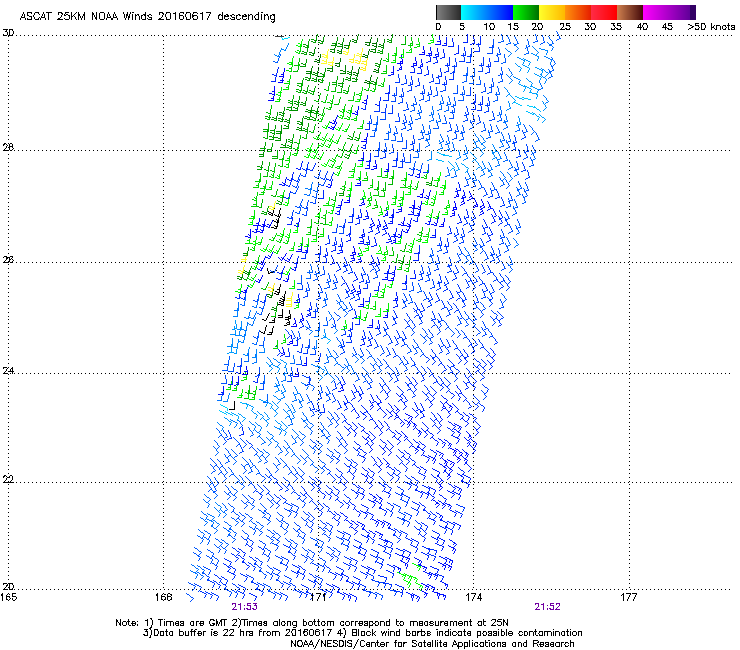Click the "15" legend scale label
This screenshot has height=650, width=740.
[x=513, y=27]
